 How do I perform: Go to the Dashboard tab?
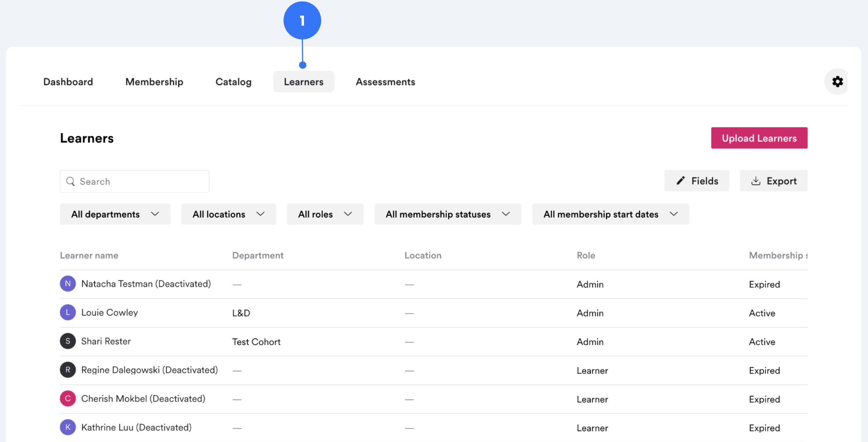(68, 82)
